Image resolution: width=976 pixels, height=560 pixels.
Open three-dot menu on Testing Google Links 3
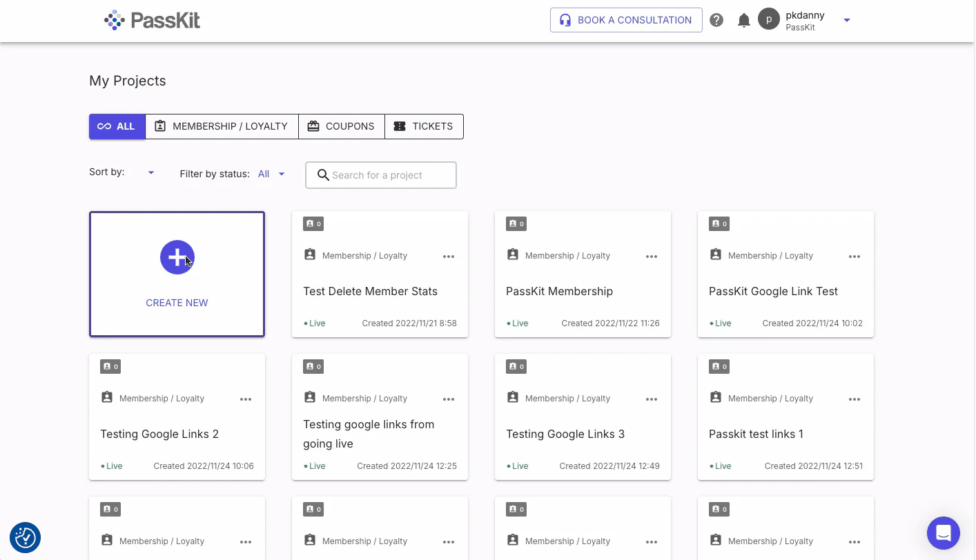coord(652,399)
